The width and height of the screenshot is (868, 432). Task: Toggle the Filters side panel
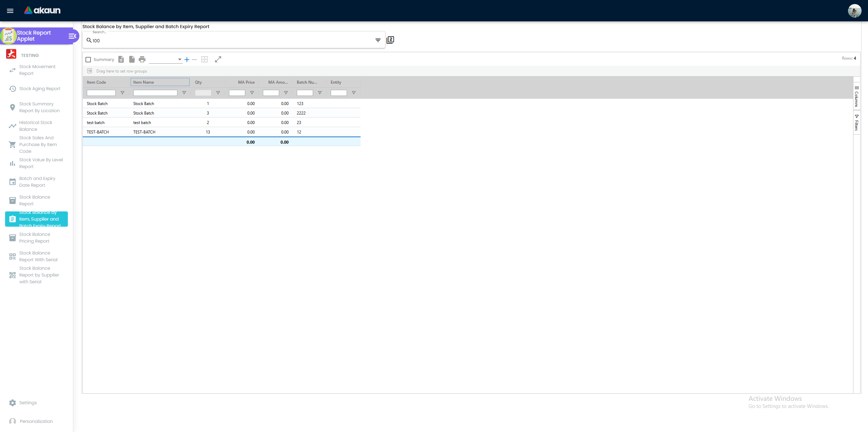coord(856,123)
